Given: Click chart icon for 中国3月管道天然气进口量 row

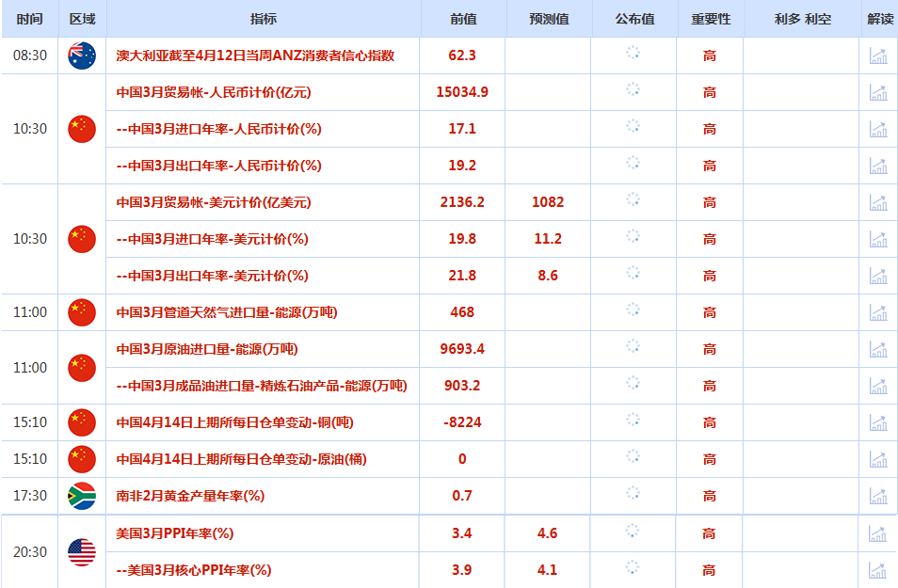Looking at the screenshot, I should click(x=878, y=312).
